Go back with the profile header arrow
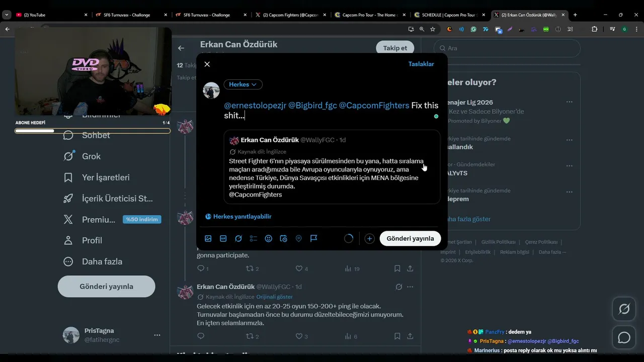644x362 pixels. 181,48
